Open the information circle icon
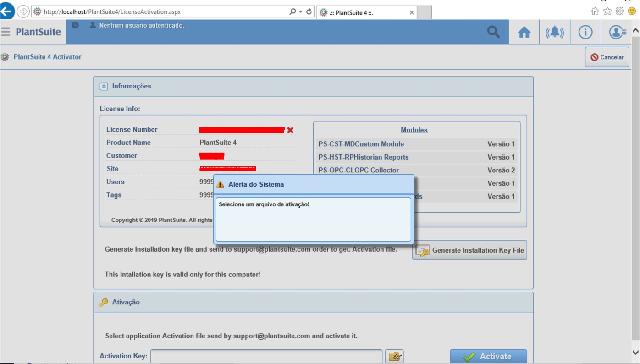Viewport: 640px width, 364px height. point(585,32)
